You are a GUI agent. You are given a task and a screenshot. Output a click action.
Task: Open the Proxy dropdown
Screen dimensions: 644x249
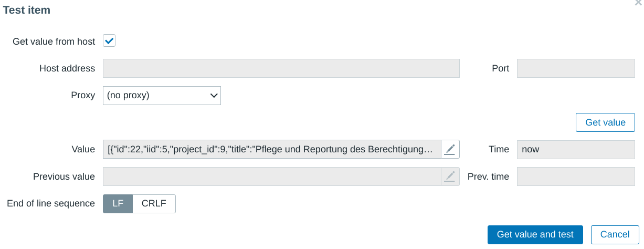162,96
